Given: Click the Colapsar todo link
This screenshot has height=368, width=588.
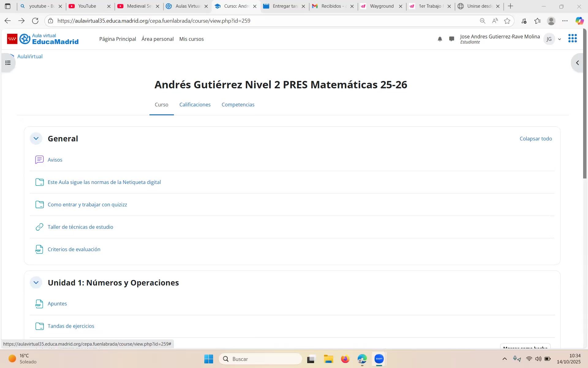Looking at the screenshot, I should coord(536,139).
